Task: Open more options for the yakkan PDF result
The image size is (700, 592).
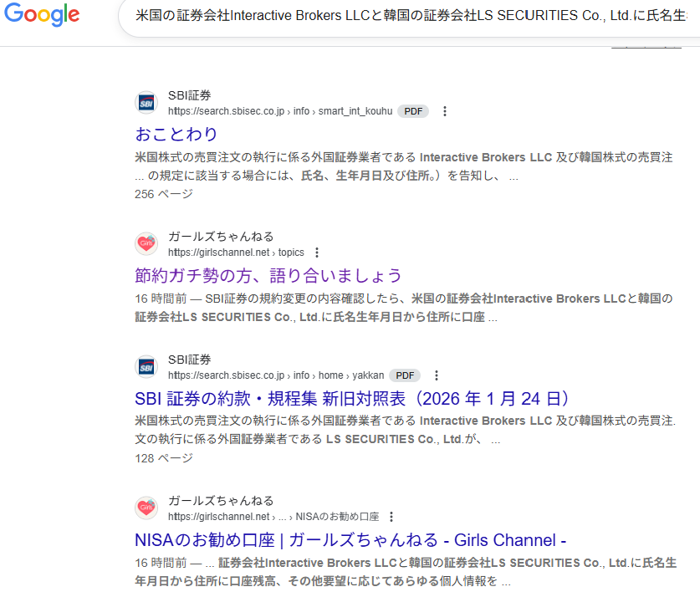Action: (437, 375)
